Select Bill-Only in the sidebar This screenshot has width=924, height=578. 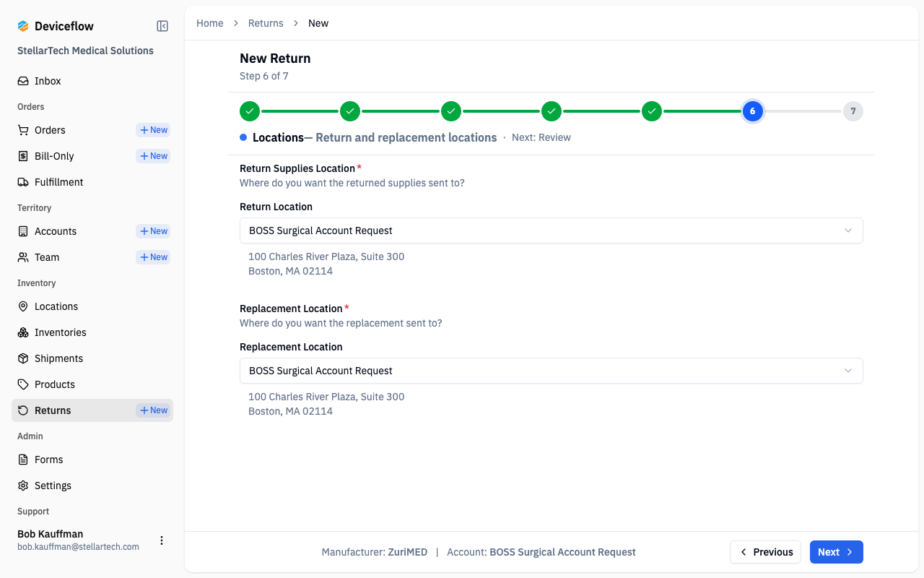click(54, 156)
